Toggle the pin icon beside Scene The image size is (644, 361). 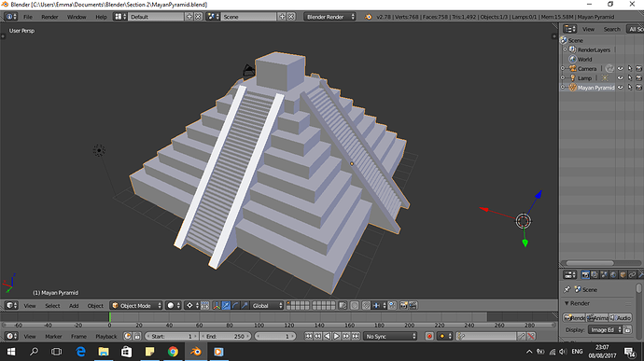point(567,289)
